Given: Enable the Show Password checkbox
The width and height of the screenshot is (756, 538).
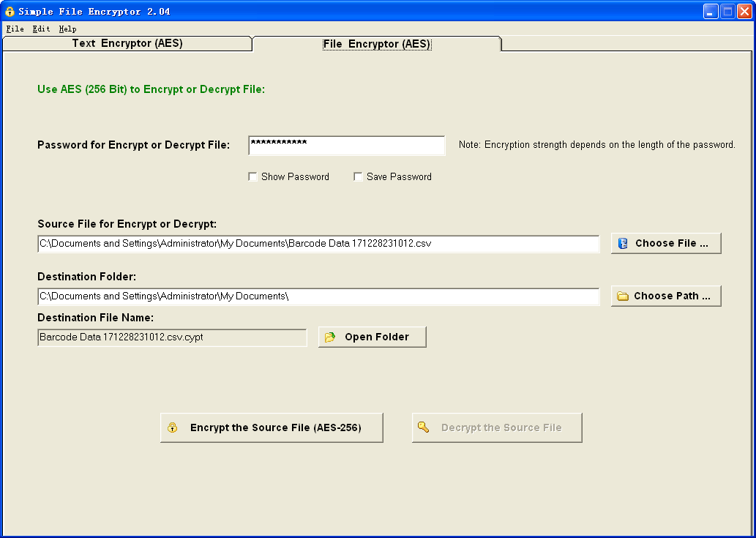Looking at the screenshot, I should coord(252,177).
